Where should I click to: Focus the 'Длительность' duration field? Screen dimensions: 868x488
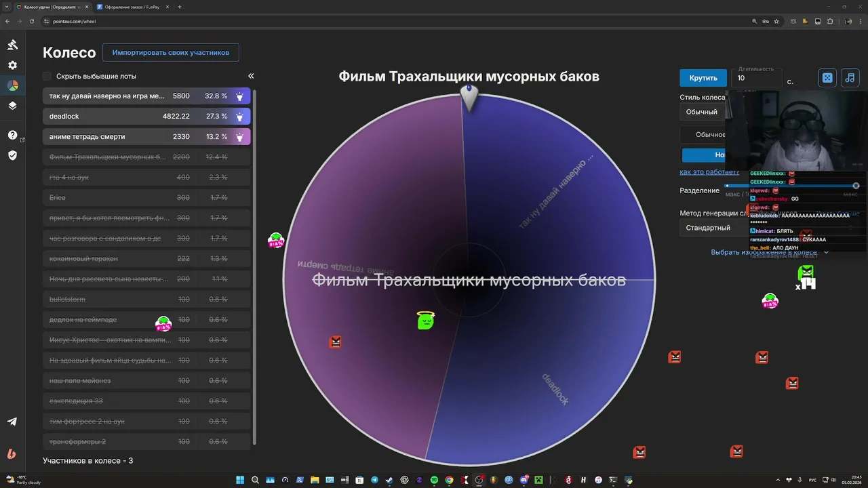758,78
